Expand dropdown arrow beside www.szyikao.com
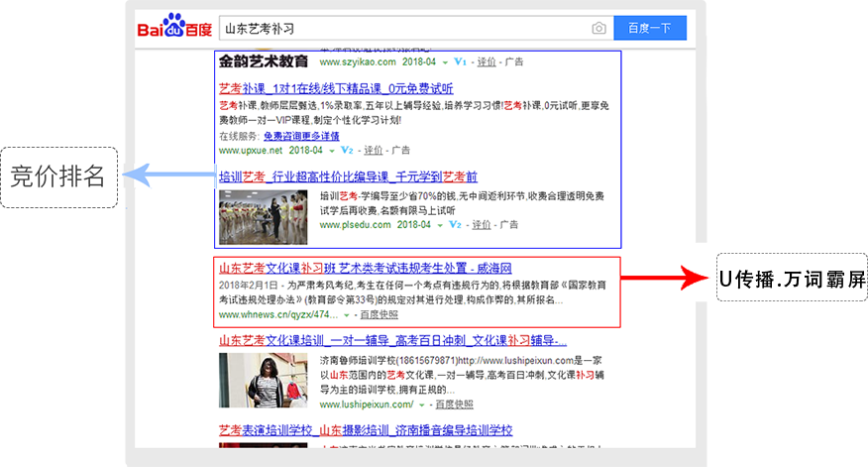This screenshot has width=868, height=467. [x=445, y=62]
